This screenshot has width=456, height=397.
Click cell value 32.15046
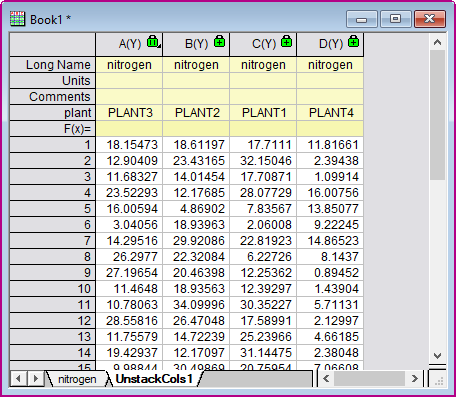(x=263, y=161)
